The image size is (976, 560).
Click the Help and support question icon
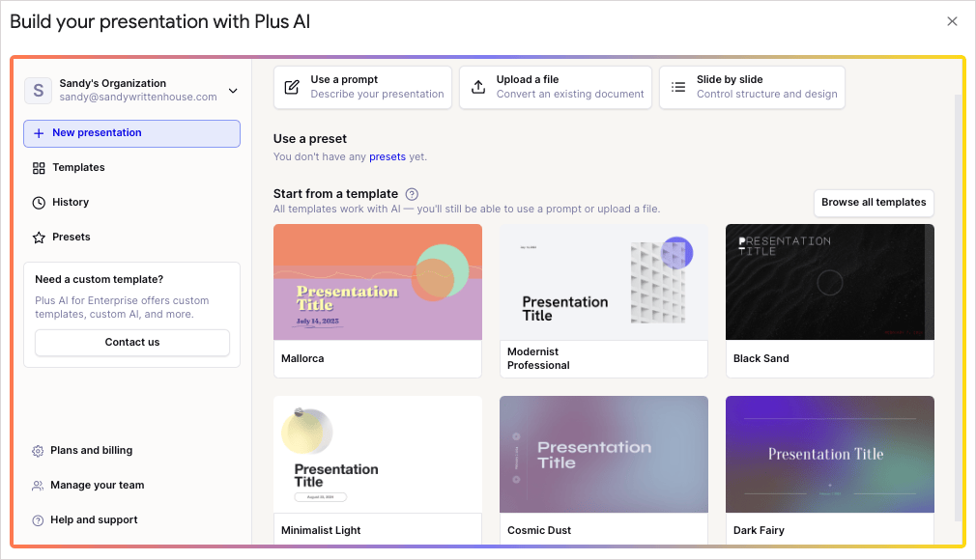coord(38,520)
